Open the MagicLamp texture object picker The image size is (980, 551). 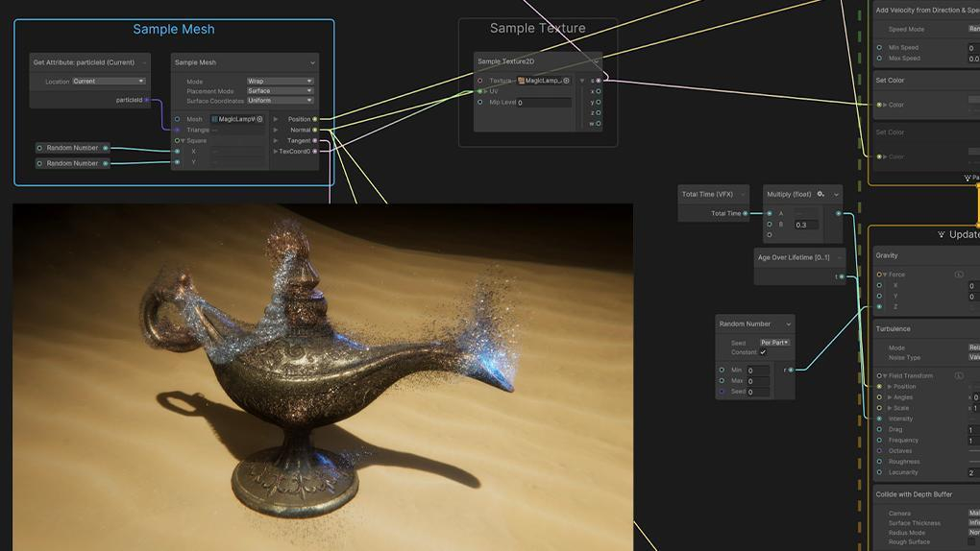(566, 81)
